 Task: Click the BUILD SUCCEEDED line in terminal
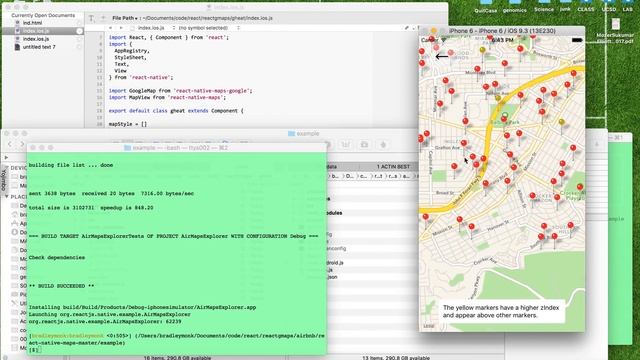[61, 286]
